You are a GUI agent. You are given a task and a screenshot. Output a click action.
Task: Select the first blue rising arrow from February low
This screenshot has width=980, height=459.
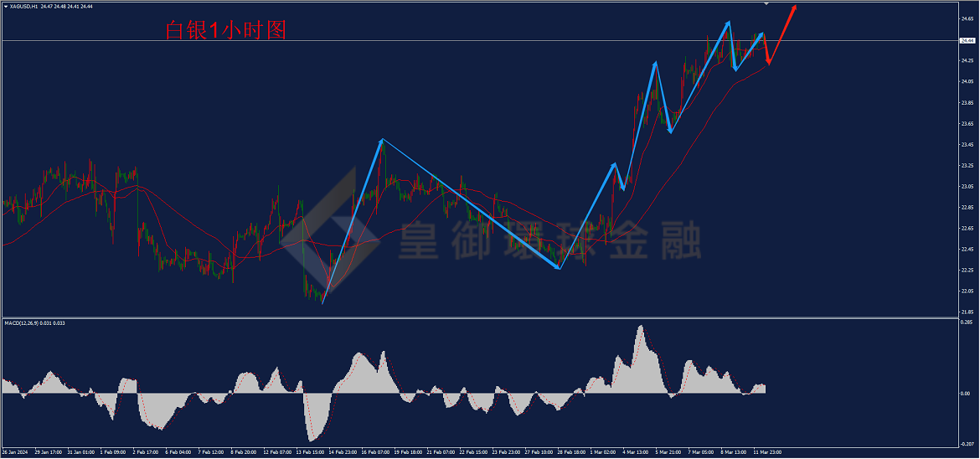click(353, 221)
